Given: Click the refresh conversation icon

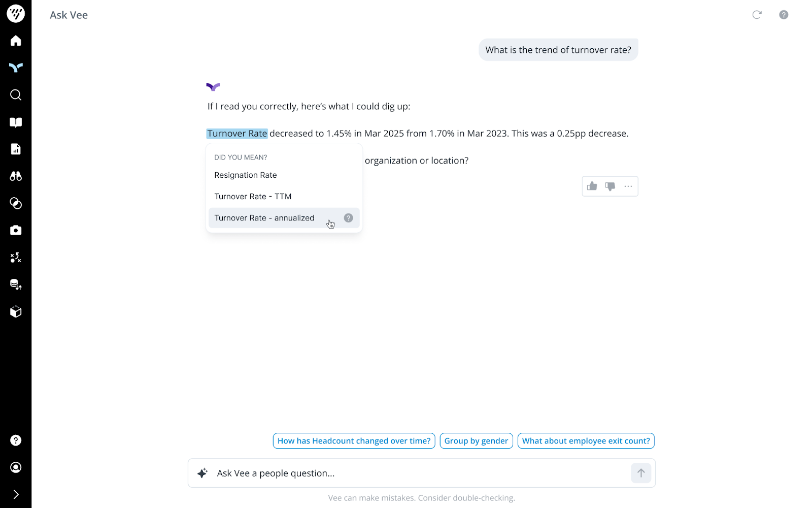Looking at the screenshot, I should click(757, 15).
